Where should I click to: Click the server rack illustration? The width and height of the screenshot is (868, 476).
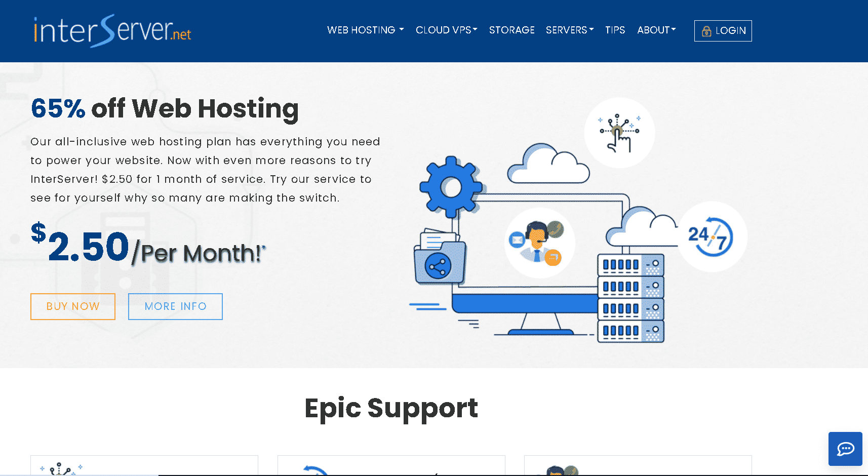(x=630, y=298)
